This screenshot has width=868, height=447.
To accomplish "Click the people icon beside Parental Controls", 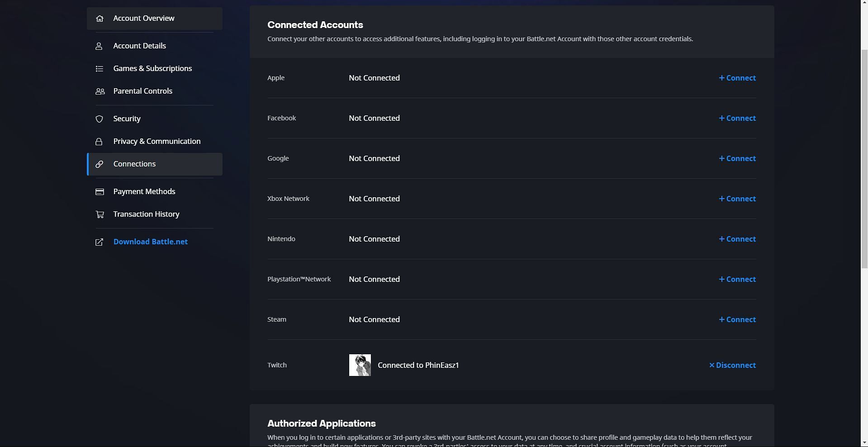I will click(x=100, y=91).
